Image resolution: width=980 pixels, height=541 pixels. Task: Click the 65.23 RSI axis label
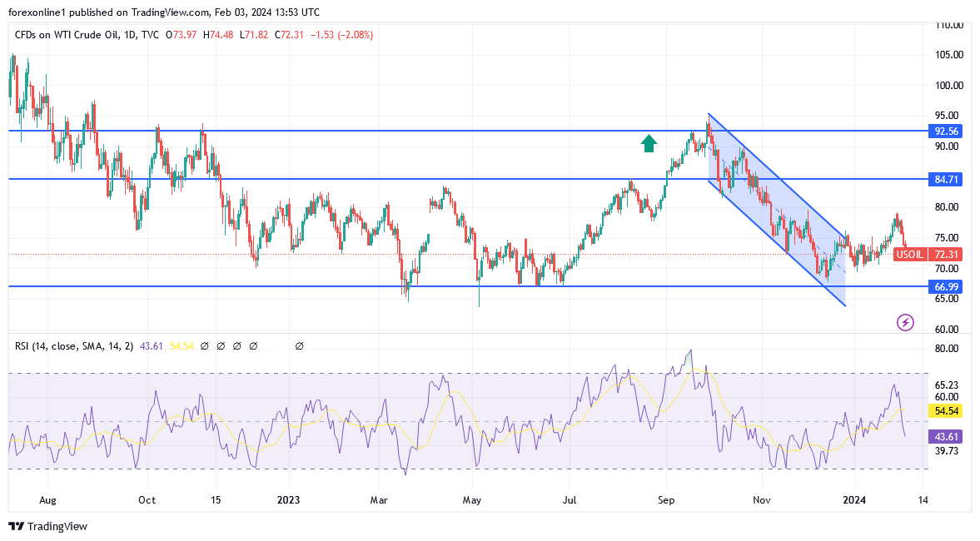pyautogui.click(x=946, y=385)
